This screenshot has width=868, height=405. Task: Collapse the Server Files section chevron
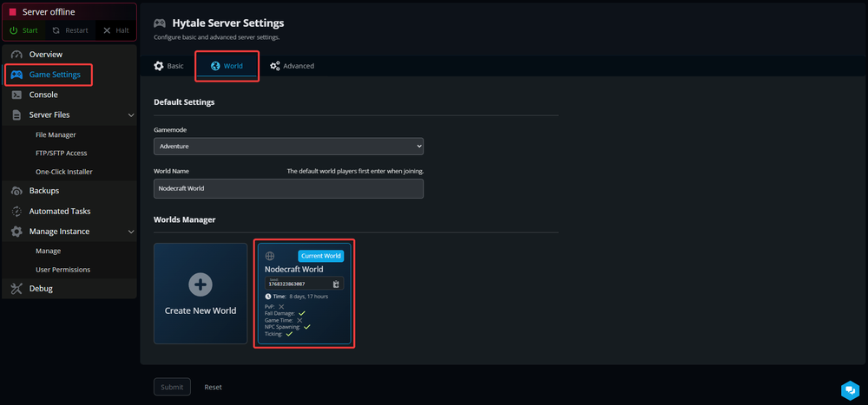tap(131, 115)
